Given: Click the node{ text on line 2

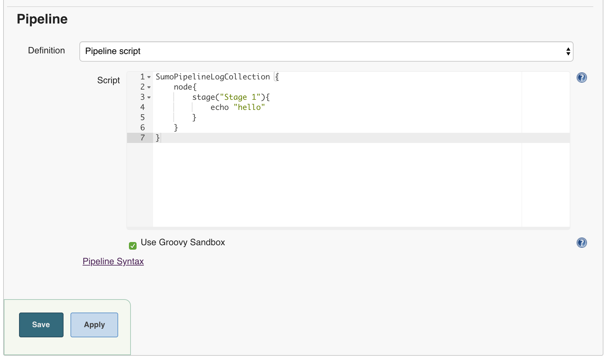Looking at the screenshot, I should coord(185,87).
